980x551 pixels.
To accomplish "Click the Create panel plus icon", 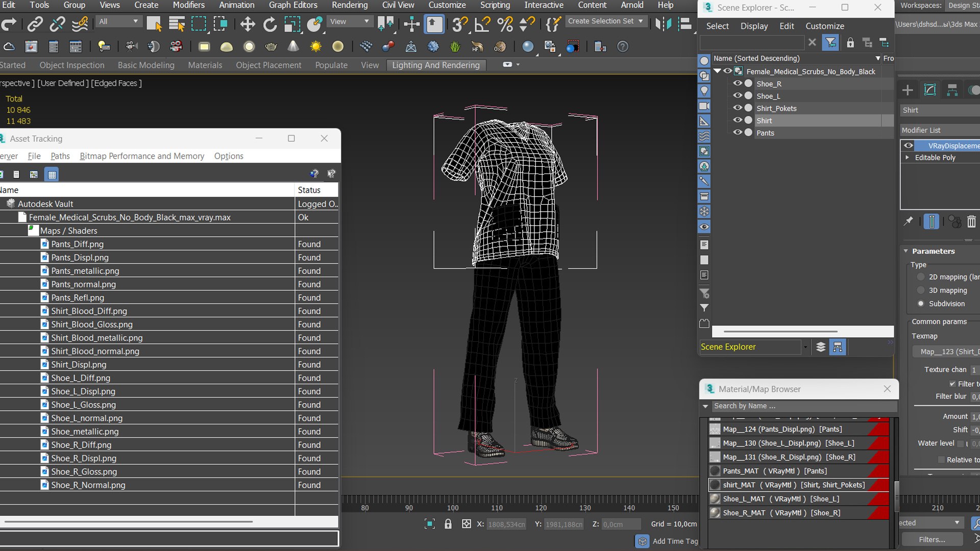I will [x=908, y=90].
